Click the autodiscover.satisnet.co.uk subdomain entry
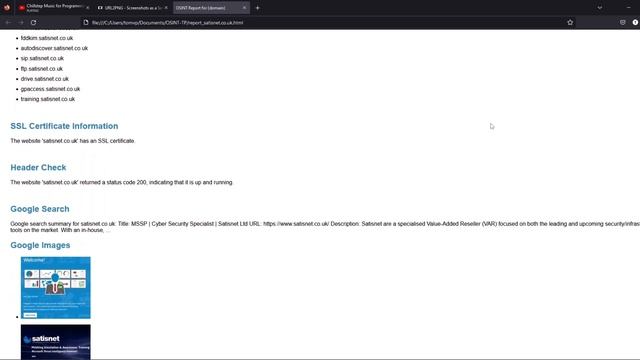 (54, 48)
